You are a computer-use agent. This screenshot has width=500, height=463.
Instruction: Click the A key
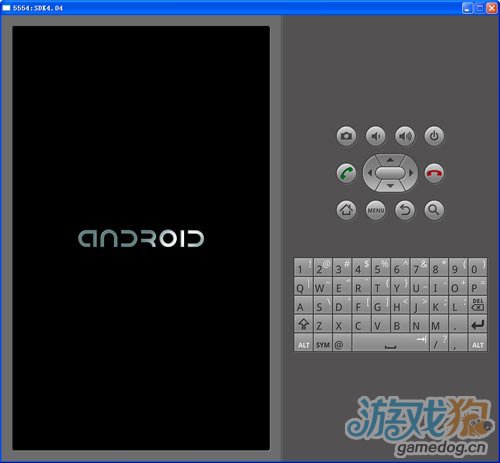point(303,305)
